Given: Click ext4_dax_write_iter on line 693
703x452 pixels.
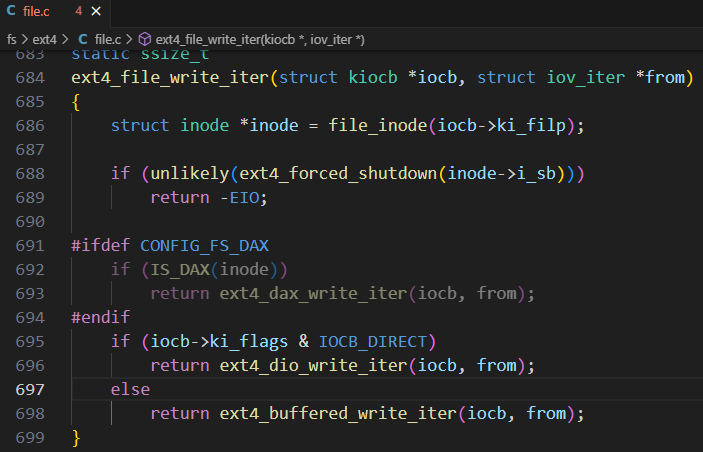Looking at the screenshot, I should (313, 294).
